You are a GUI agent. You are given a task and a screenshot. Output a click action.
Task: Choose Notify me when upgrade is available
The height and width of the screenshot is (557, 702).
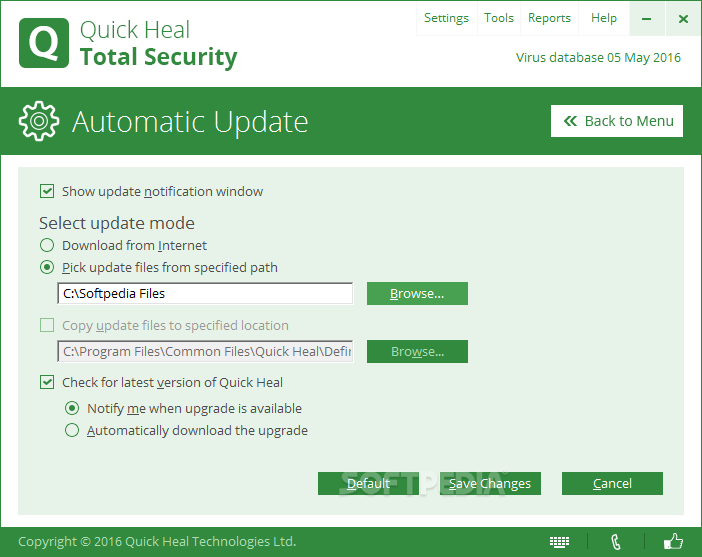click(x=72, y=408)
